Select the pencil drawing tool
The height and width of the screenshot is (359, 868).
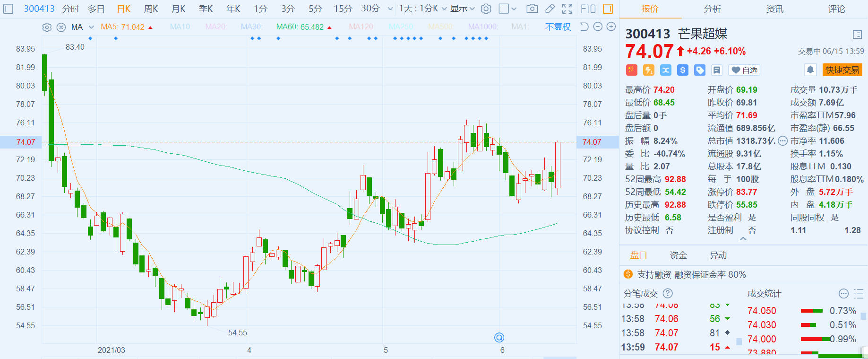pyautogui.click(x=550, y=9)
